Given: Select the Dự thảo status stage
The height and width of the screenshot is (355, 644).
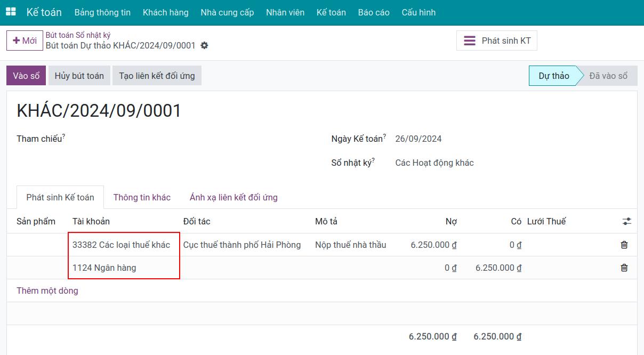Looking at the screenshot, I should tap(553, 76).
